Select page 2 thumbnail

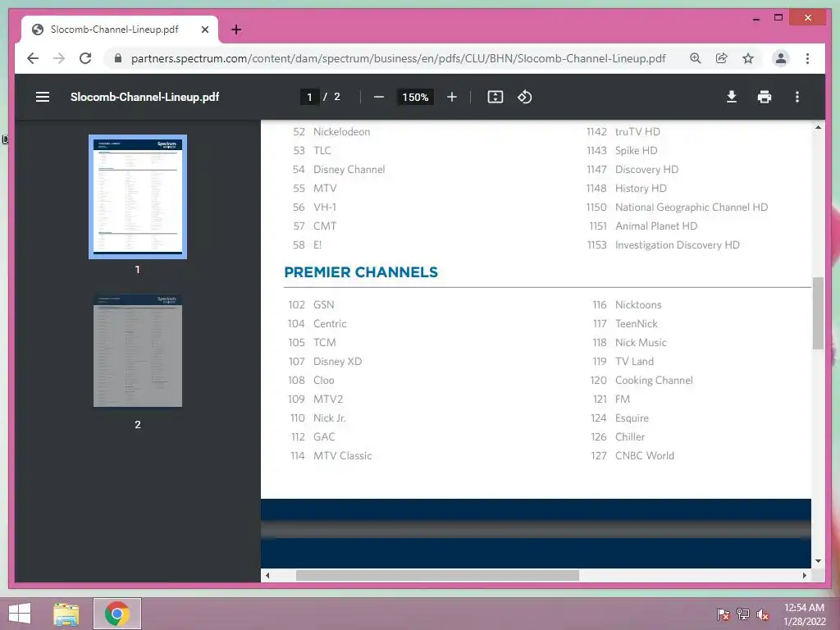(138, 349)
